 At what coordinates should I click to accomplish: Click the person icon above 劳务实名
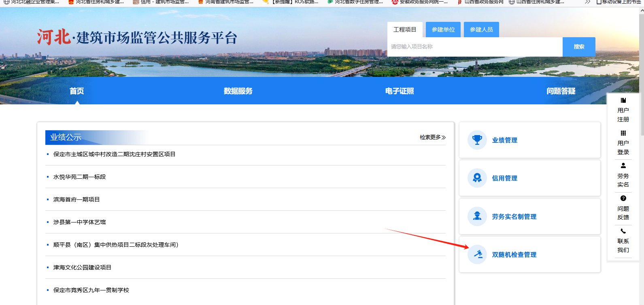pos(623,165)
